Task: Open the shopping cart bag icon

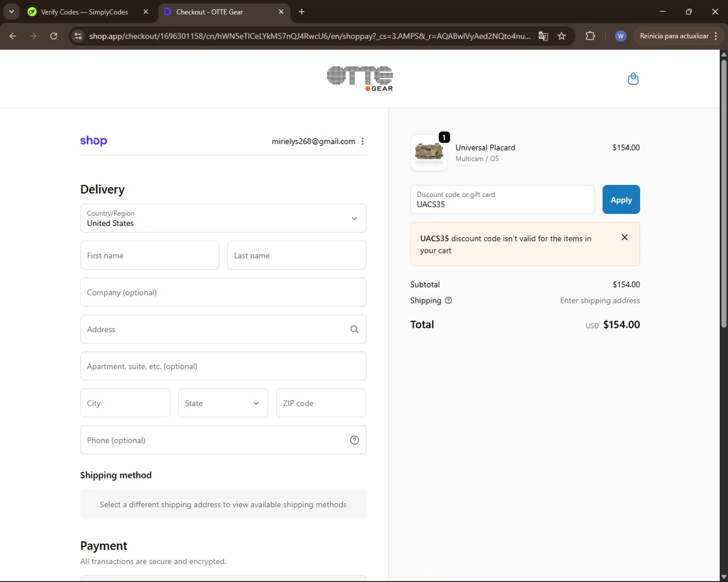Action: tap(633, 79)
